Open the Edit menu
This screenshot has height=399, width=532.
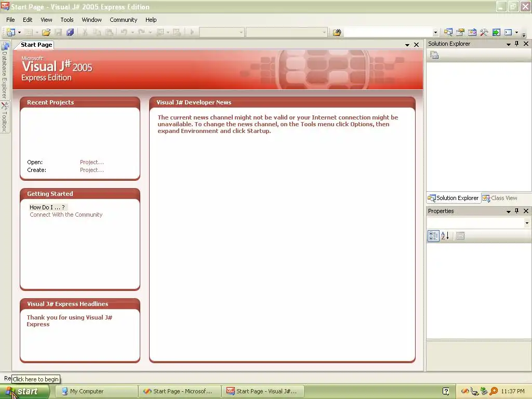[x=28, y=20]
